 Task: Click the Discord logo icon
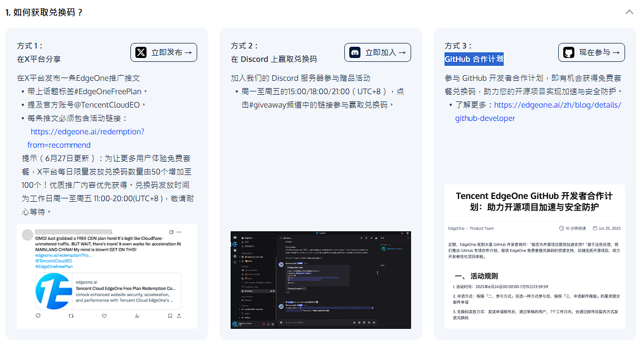click(x=355, y=52)
